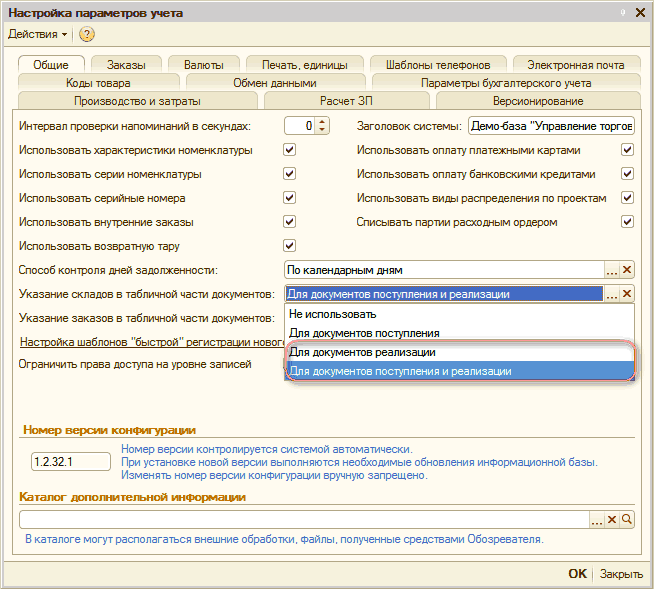
Task: Open the 'Коды товара' tab
Action: pos(98,83)
